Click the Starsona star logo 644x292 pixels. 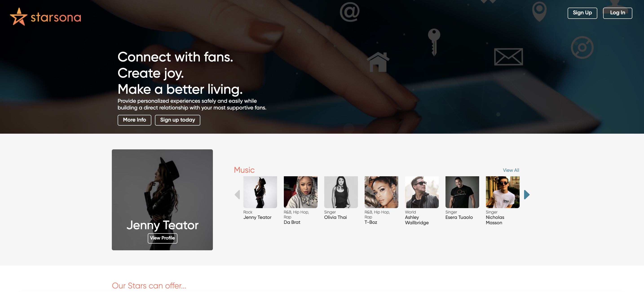(x=18, y=17)
